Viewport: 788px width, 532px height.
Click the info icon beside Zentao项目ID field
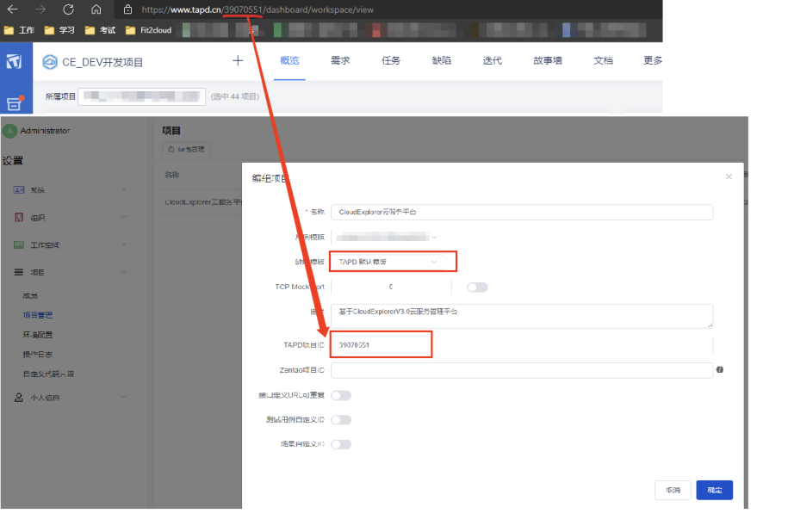point(720,368)
